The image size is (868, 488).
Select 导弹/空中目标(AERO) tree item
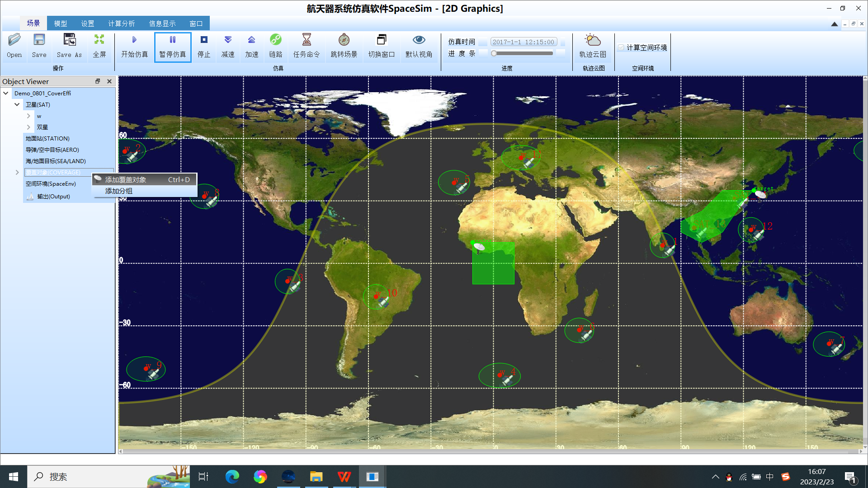[52, 150]
